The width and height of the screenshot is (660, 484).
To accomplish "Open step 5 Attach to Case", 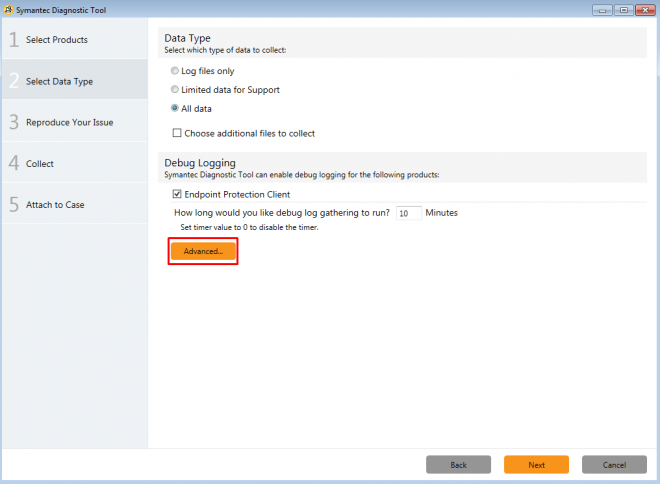I will coord(75,204).
